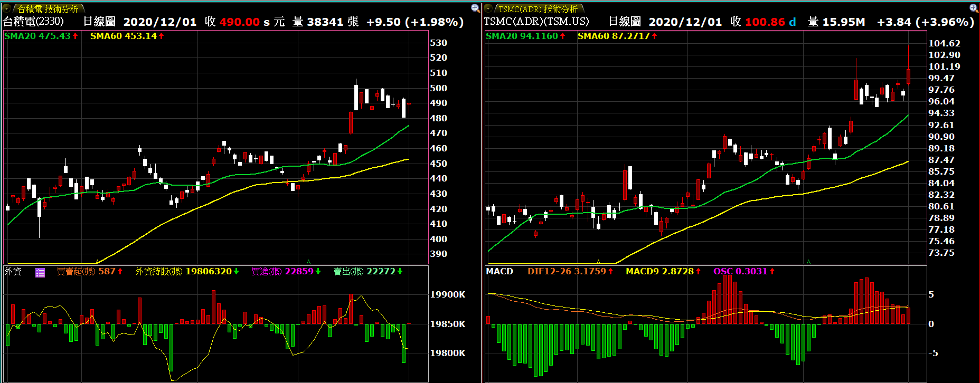The image size is (980, 383).
Task: Click SMA20 475.43 legend in 台積電 chart
Action: (x=41, y=36)
